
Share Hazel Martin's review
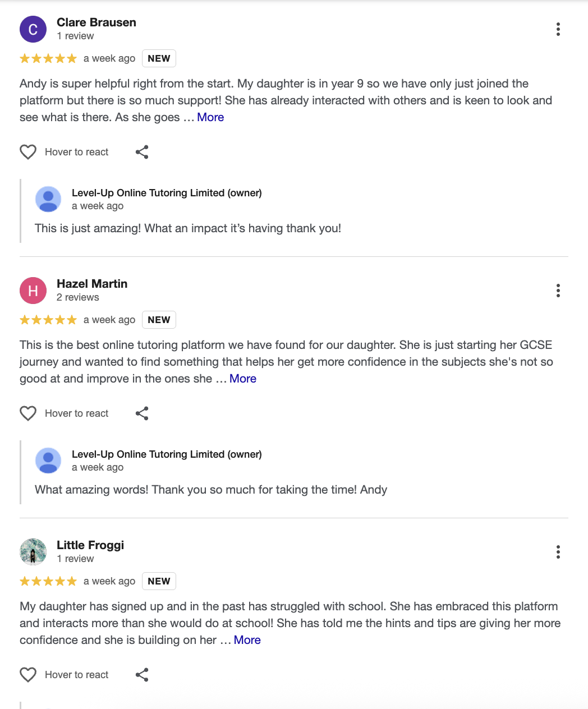[142, 413]
